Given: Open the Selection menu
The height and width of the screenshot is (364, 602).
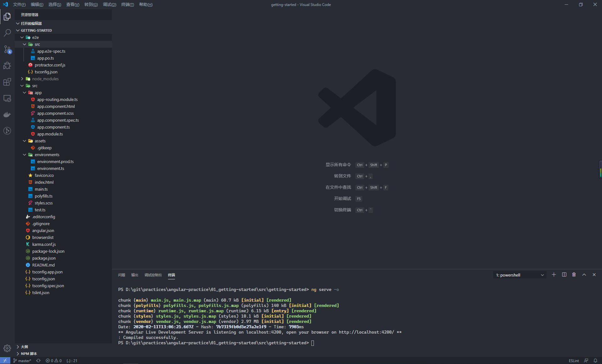Looking at the screenshot, I should click(x=55, y=4).
